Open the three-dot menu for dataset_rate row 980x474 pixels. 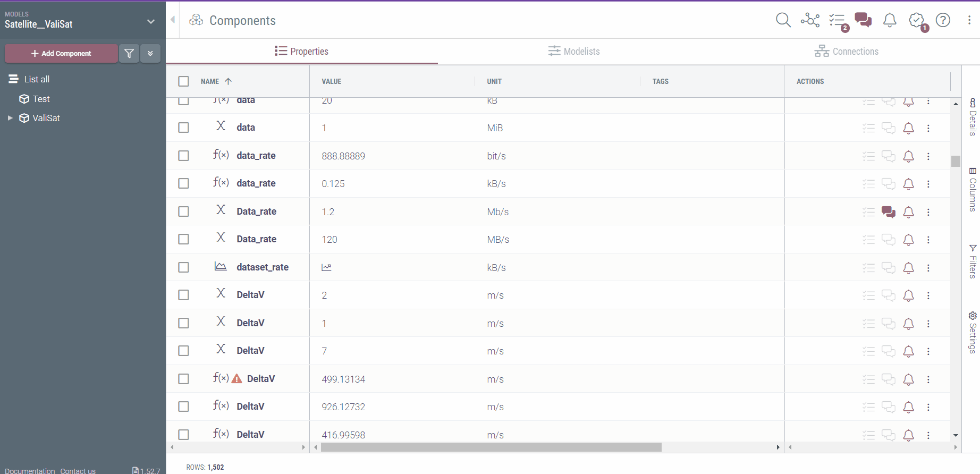click(928, 268)
